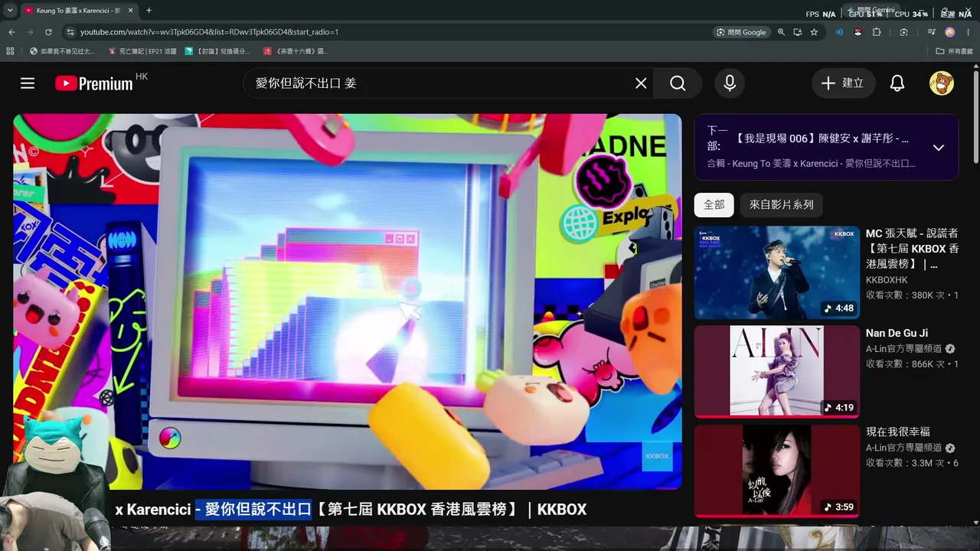Viewport: 980px width, 551px height.
Task: Start voice search with the microphone
Action: (x=730, y=83)
